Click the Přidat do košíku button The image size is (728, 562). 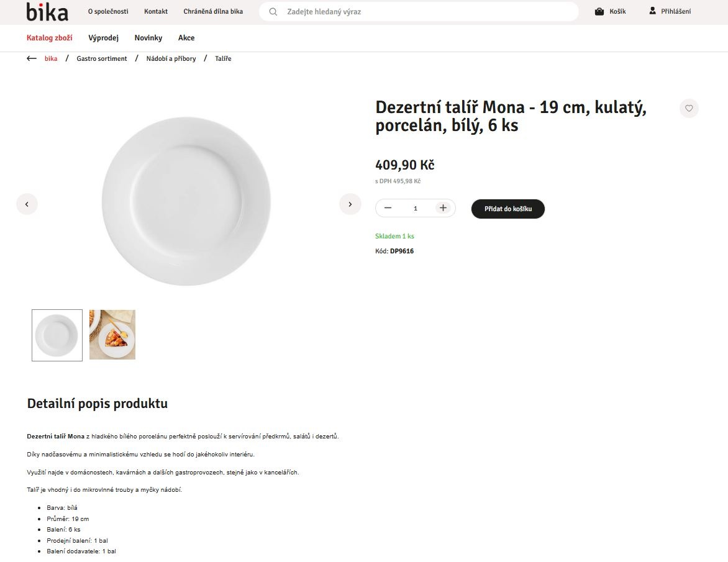click(x=508, y=209)
